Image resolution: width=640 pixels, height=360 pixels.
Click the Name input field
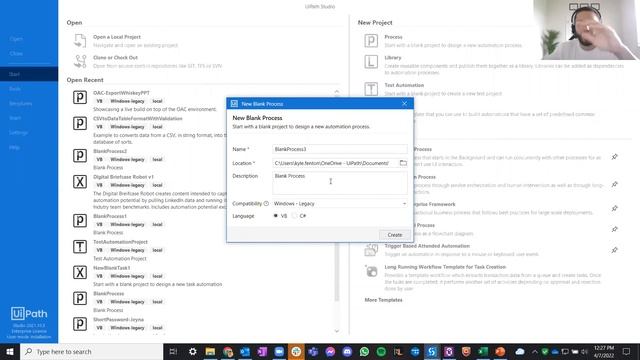[x=340, y=149]
